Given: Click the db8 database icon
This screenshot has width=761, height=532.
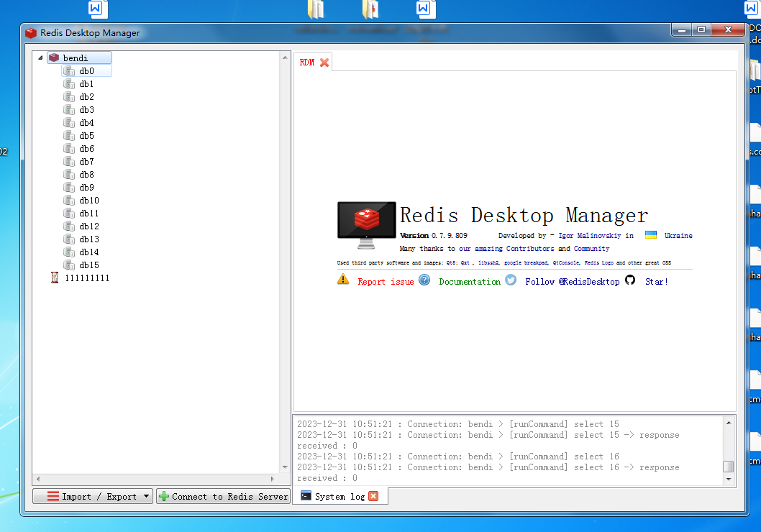Looking at the screenshot, I should click(x=69, y=174).
